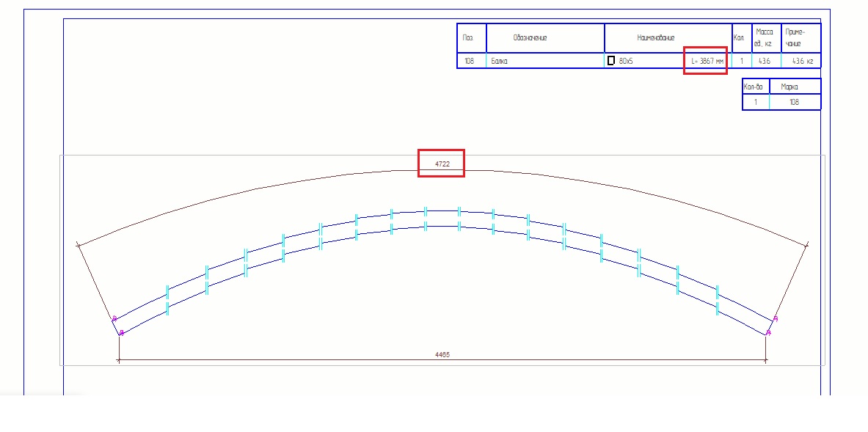868x432 pixels.
Task: Click the square profile symbol beside 80x5
Action: tap(611, 60)
